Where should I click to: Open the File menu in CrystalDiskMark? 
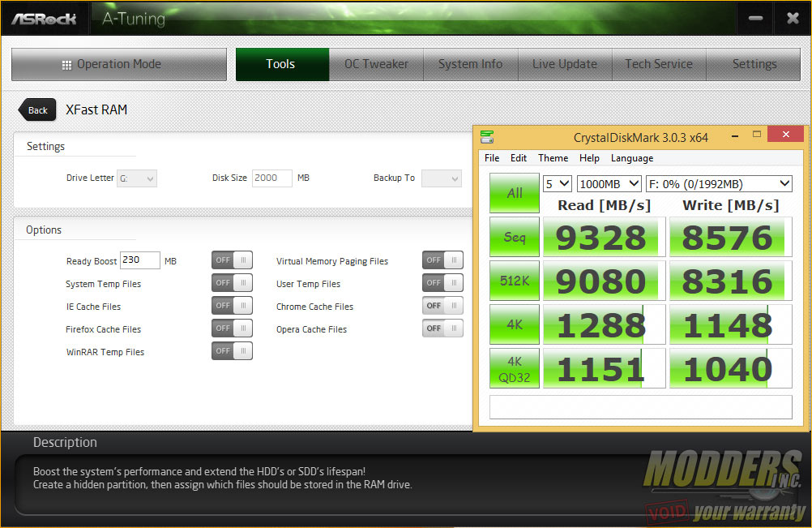pyautogui.click(x=492, y=158)
